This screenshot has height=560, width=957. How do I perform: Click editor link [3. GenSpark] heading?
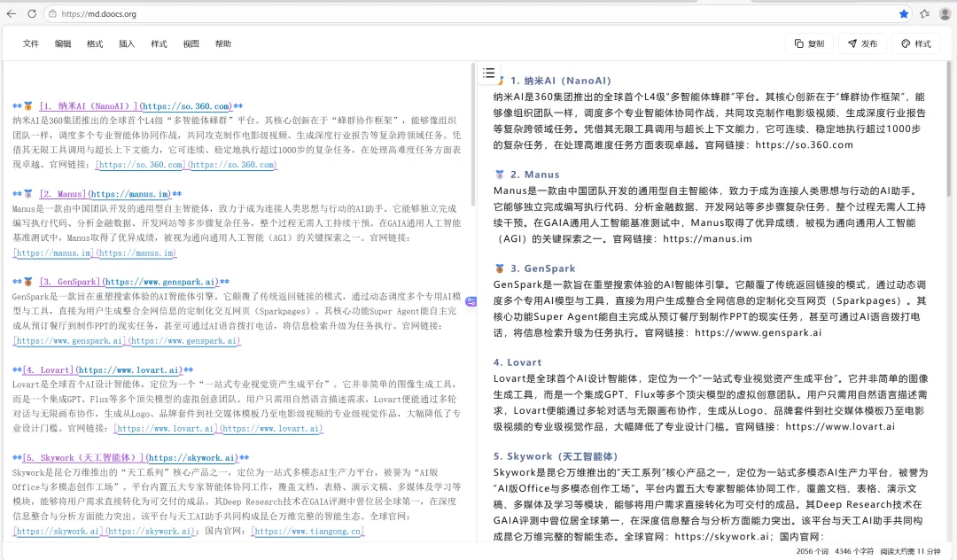coord(70,282)
